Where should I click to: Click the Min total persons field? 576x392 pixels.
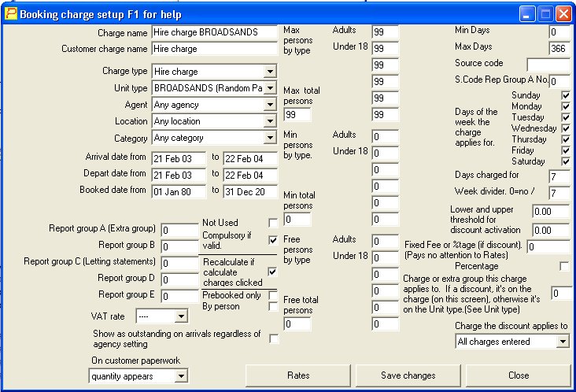[x=297, y=220]
